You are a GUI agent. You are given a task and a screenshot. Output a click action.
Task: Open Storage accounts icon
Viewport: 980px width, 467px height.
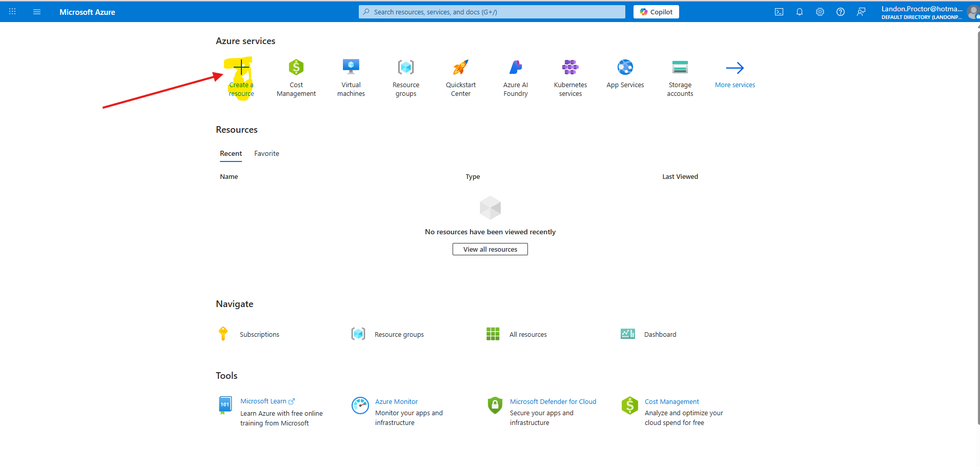pyautogui.click(x=680, y=67)
